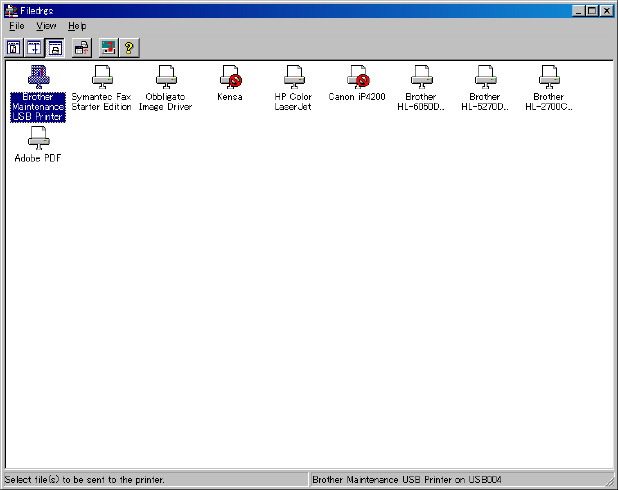Click the red and green toolbar button

tap(108, 47)
